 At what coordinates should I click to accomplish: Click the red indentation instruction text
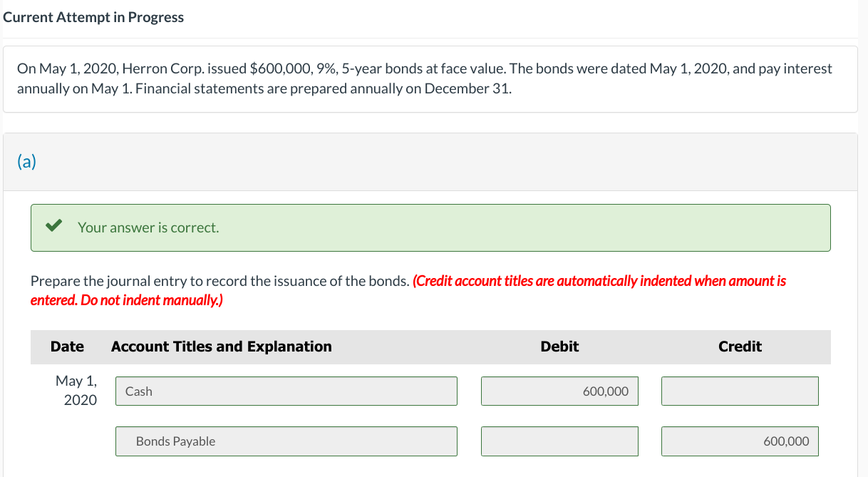coord(408,289)
